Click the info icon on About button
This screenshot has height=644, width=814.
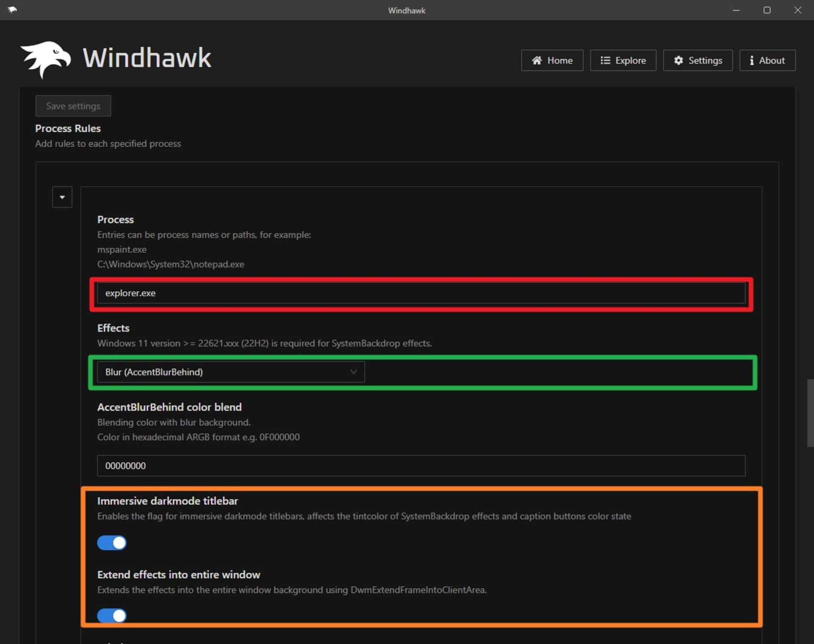click(751, 60)
